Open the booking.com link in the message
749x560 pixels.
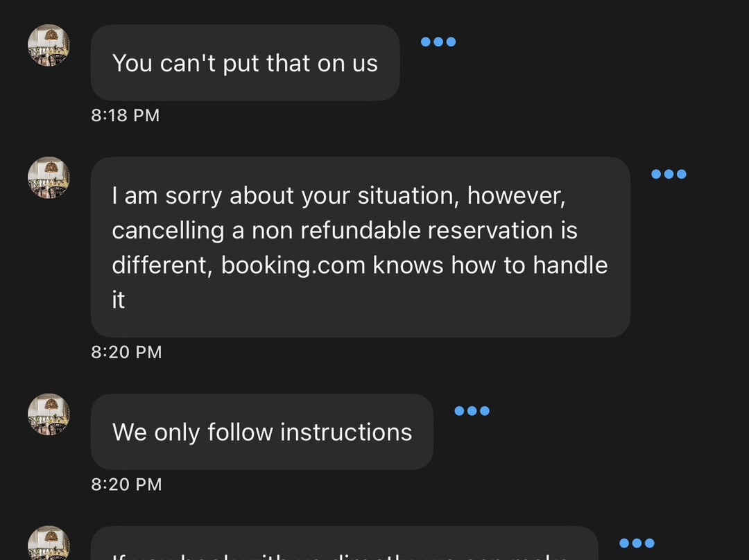tap(293, 265)
